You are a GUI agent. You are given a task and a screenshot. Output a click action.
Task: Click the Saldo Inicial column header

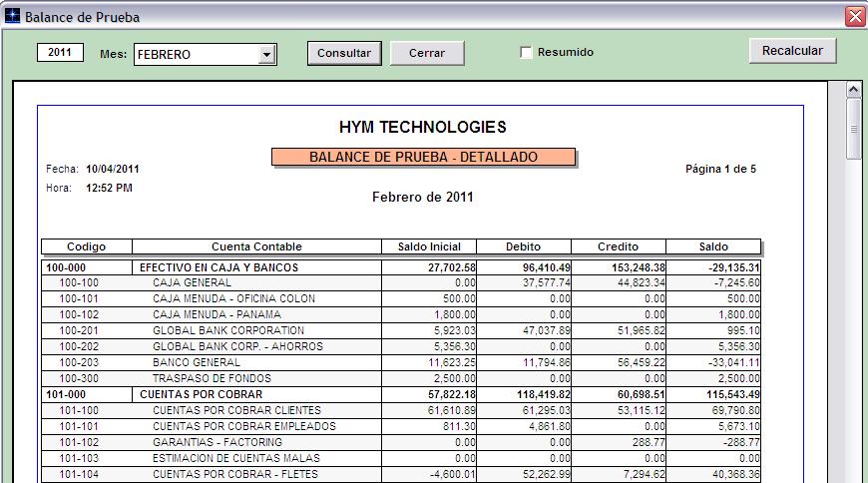pos(429,246)
